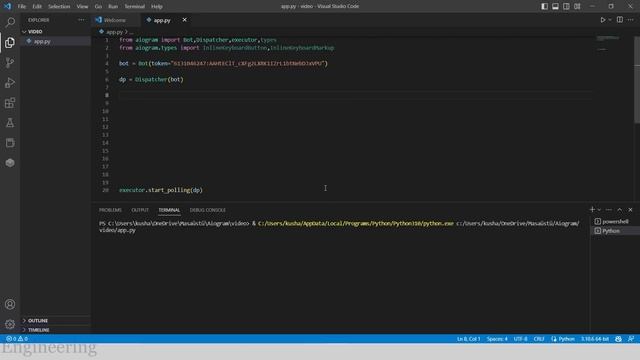Open the View menu
This screenshot has width=640, height=360.
pos(82,7)
